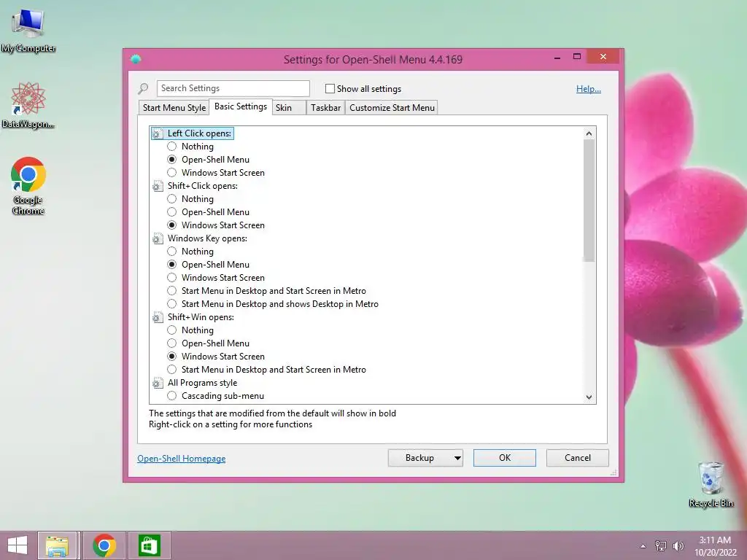Select the Shift+Win opens setting label
Image resolution: width=747 pixels, height=560 pixels.
pos(201,318)
